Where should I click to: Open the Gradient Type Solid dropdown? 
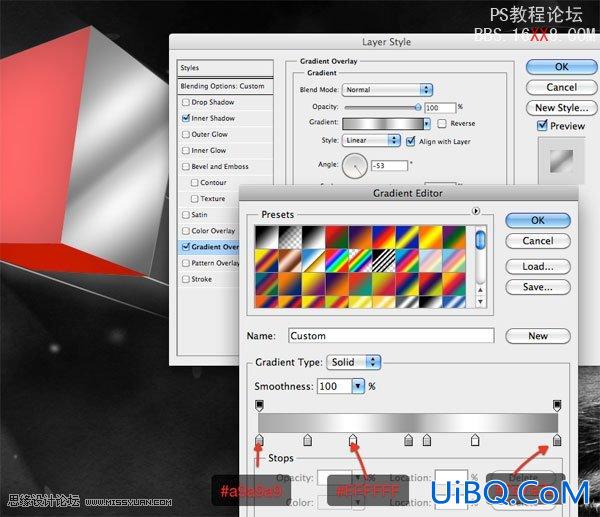[x=354, y=362]
